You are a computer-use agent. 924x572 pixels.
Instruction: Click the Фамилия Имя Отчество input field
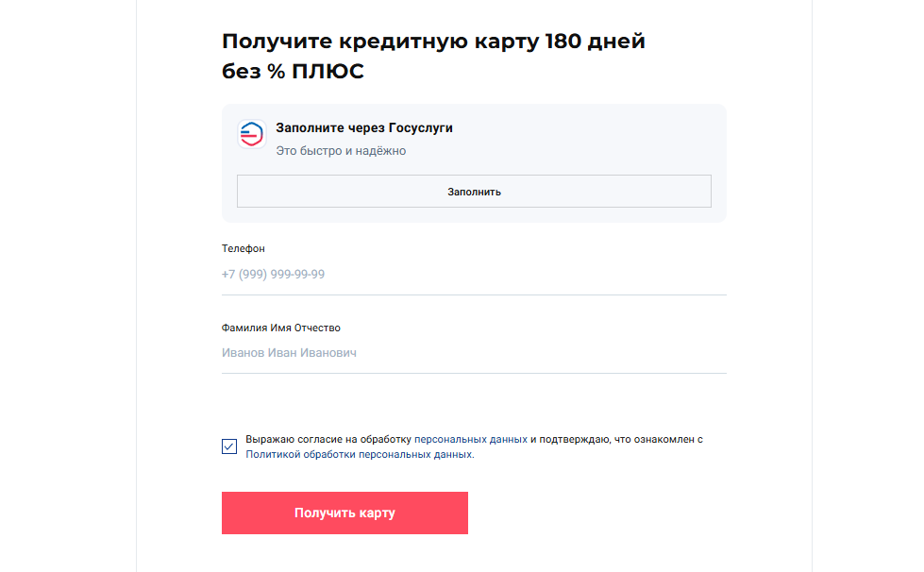474,353
